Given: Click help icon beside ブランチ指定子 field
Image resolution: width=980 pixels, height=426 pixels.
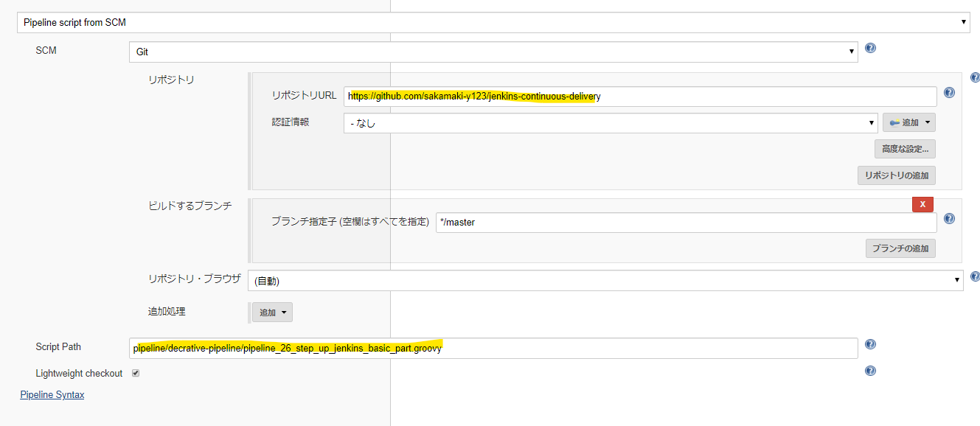Looking at the screenshot, I should coord(949,219).
